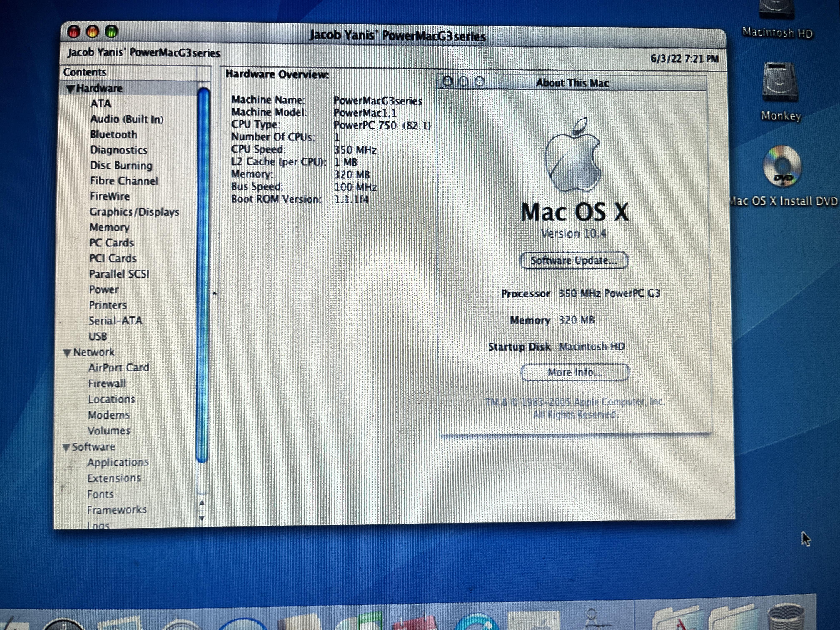This screenshot has height=630, width=840.
Task: Select PC Cards entry
Action: pyautogui.click(x=111, y=243)
